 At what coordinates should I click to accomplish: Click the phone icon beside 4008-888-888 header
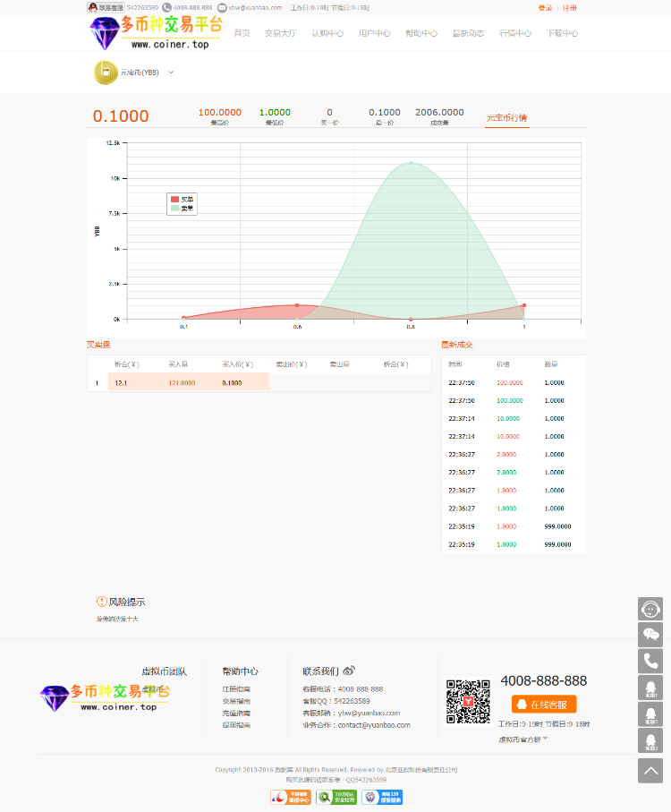166,7
